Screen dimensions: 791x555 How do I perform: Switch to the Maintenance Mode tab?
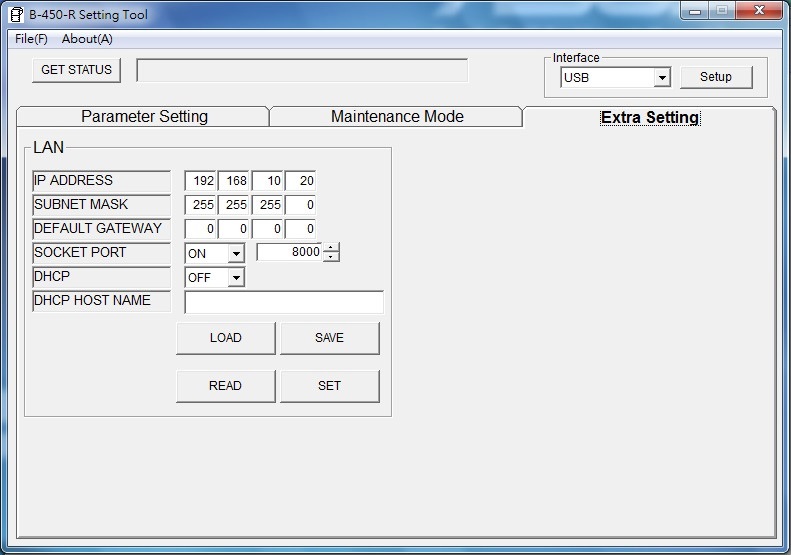tap(397, 117)
